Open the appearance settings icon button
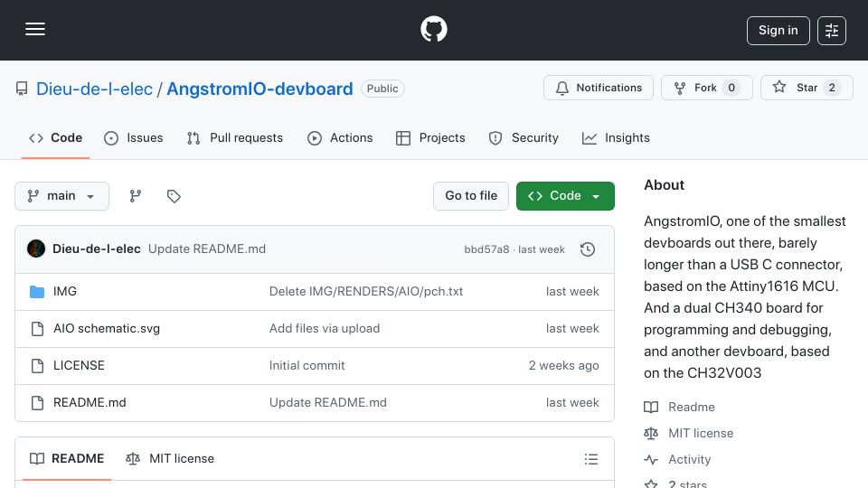868x488 pixels. [832, 31]
